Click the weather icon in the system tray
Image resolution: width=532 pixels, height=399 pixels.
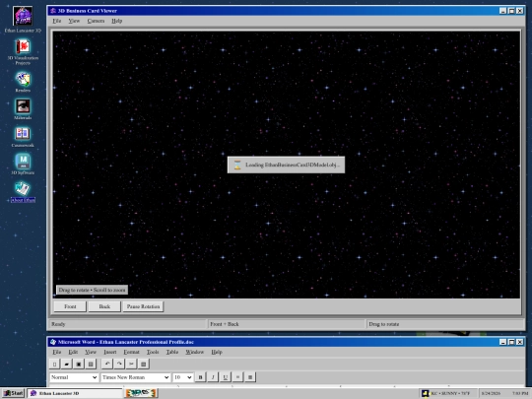click(x=426, y=393)
